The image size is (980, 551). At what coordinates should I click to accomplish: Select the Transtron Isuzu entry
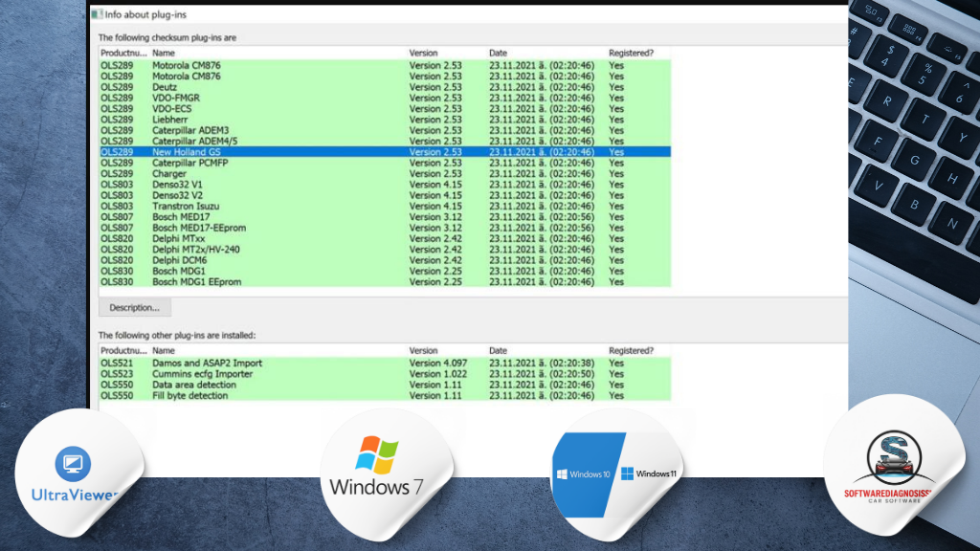coord(186,207)
